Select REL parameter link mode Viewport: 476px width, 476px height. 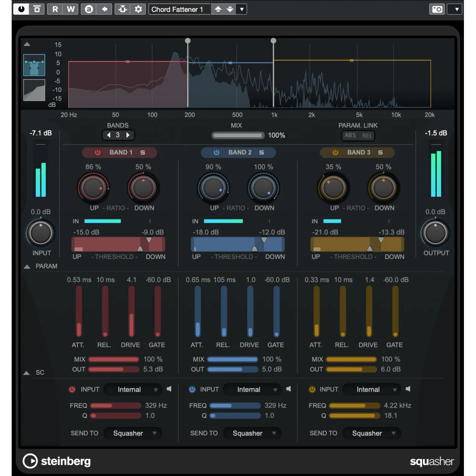367,135
